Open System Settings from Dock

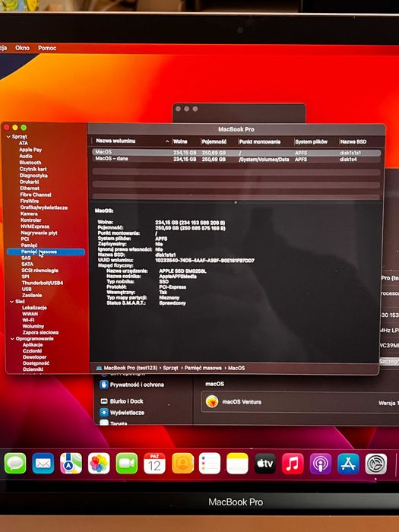coord(376,464)
